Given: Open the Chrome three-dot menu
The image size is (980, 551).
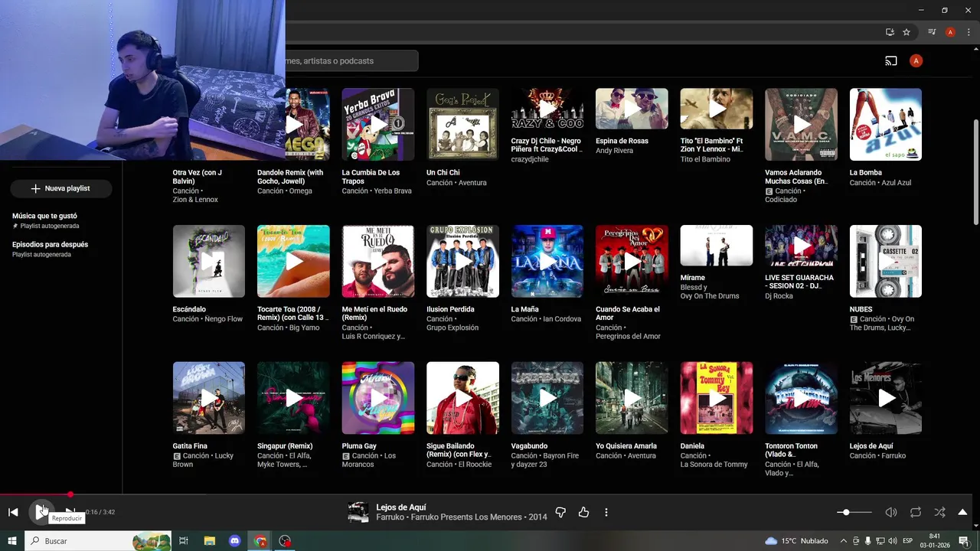Looking at the screenshot, I should [969, 32].
